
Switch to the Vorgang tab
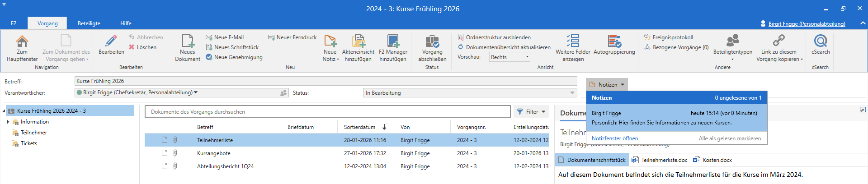tap(47, 23)
